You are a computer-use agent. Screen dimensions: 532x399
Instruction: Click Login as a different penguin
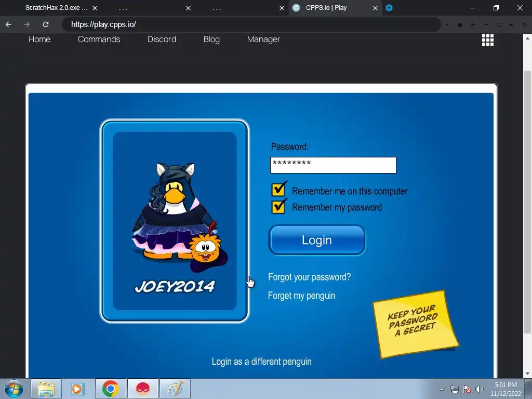(262, 362)
